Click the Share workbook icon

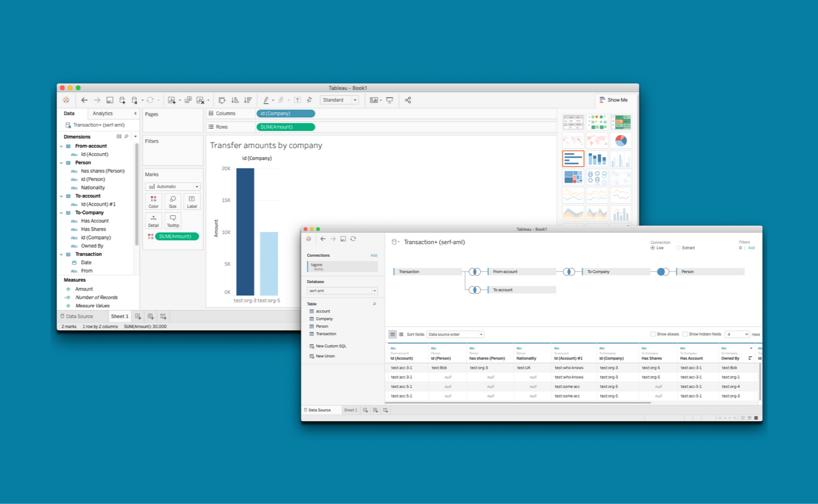(408, 100)
